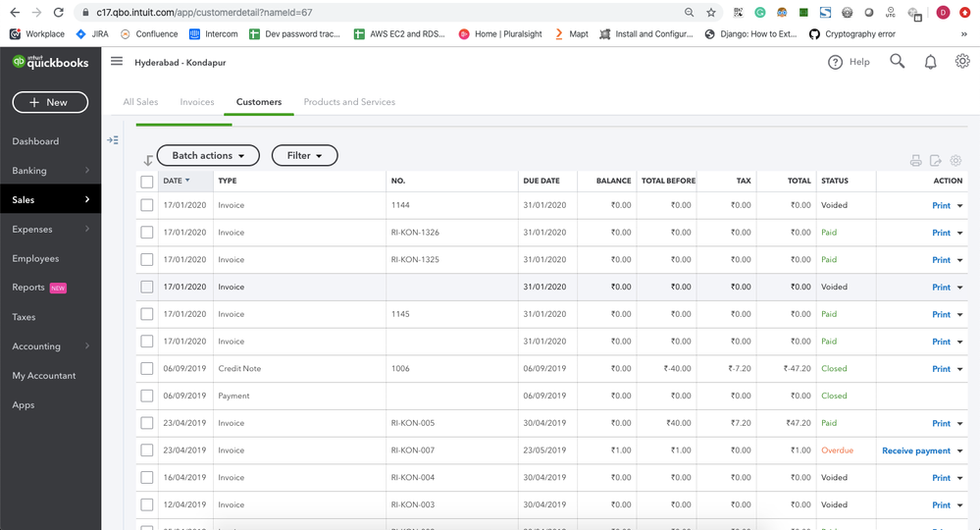Tick the select-all checkbox in table header
The image size is (980, 530).
point(147,182)
